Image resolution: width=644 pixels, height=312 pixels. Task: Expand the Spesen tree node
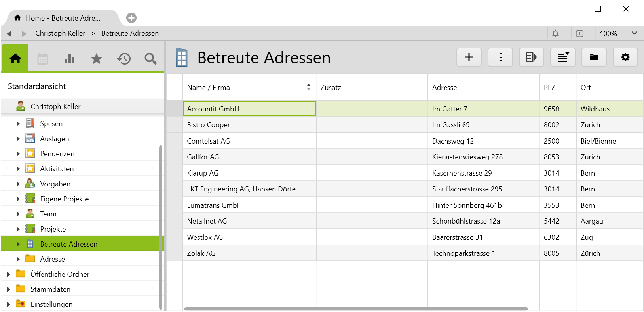(x=18, y=124)
